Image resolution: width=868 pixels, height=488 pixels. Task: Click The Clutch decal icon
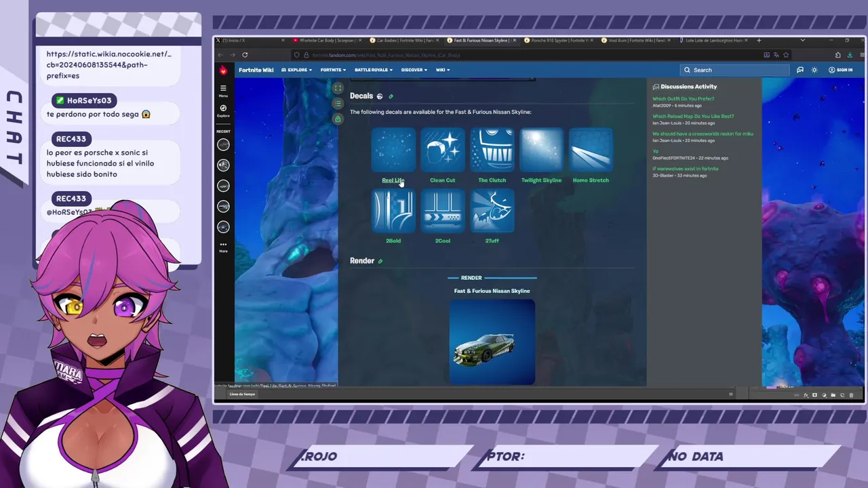pos(492,151)
